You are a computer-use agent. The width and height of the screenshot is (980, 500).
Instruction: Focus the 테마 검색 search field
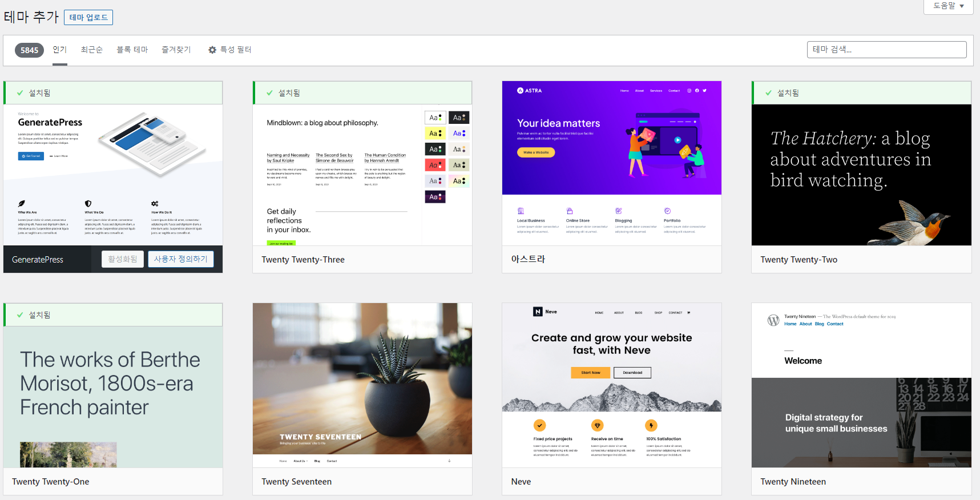point(886,50)
